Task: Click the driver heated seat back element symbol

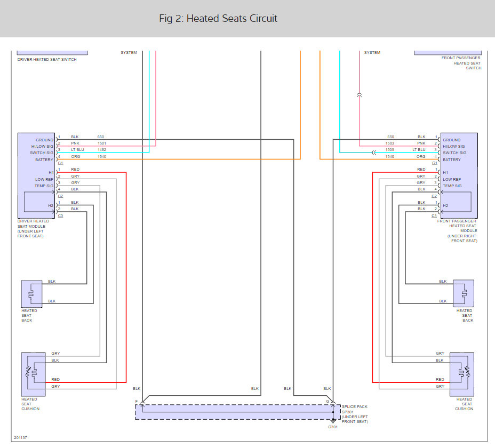Action: [x=31, y=291]
